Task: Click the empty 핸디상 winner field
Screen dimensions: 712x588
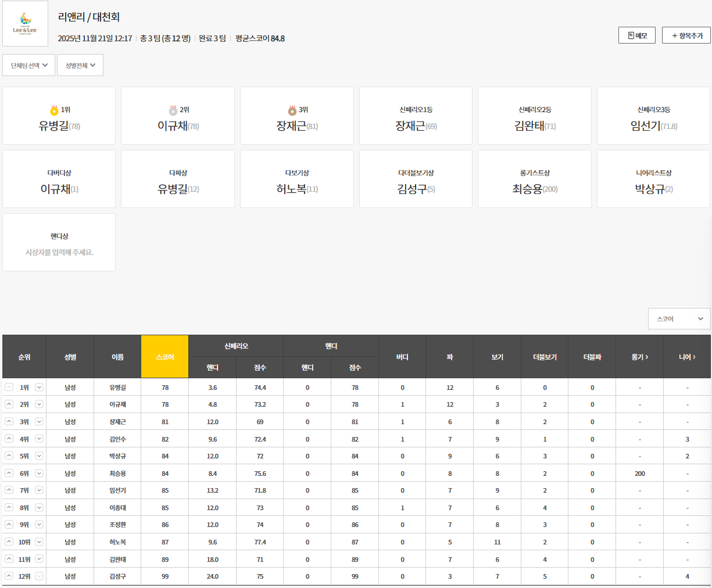Action: [x=59, y=252]
